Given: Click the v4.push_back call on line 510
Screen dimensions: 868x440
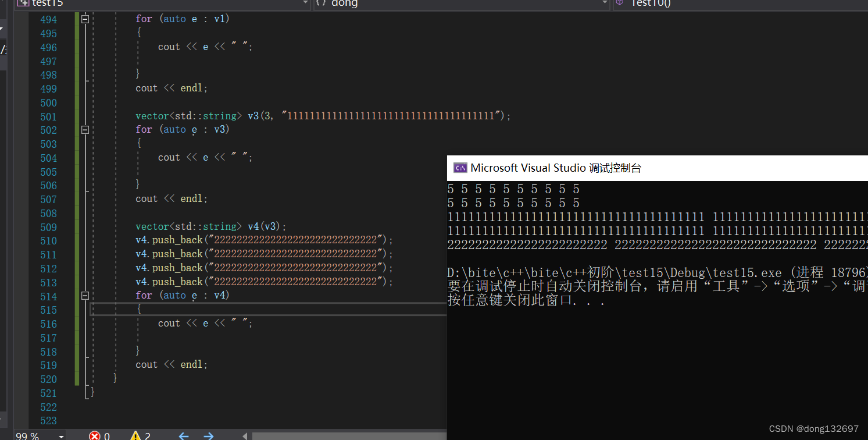Looking at the screenshot, I should coord(265,240).
